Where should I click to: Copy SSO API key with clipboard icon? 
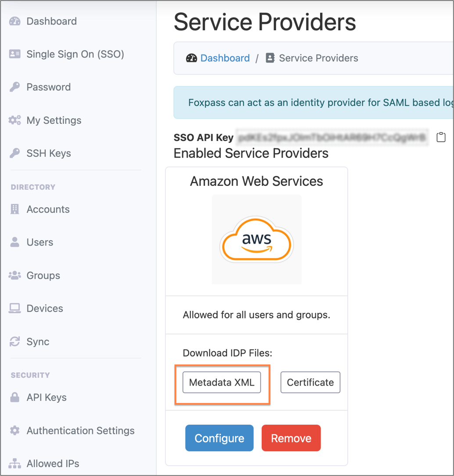(x=441, y=137)
